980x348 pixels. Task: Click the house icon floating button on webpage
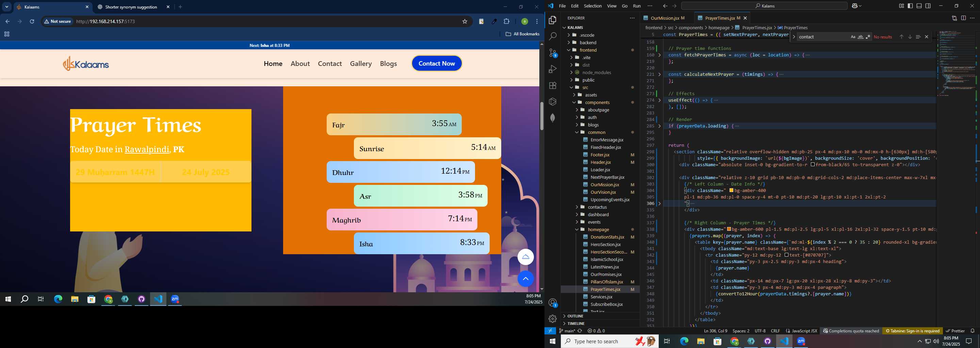pos(525,257)
